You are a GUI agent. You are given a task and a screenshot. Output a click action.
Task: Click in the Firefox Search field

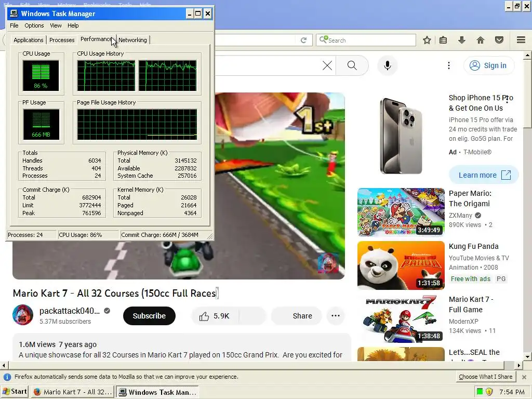[x=366, y=40]
